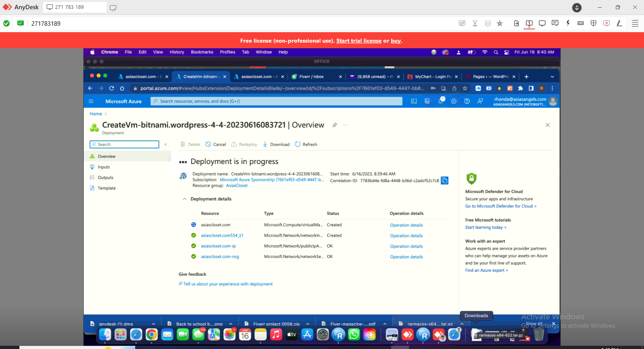Image resolution: width=644 pixels, height=349 pixels.
Task: Collapse the Azure left navigation pane
Action: [x=165, y=144]
